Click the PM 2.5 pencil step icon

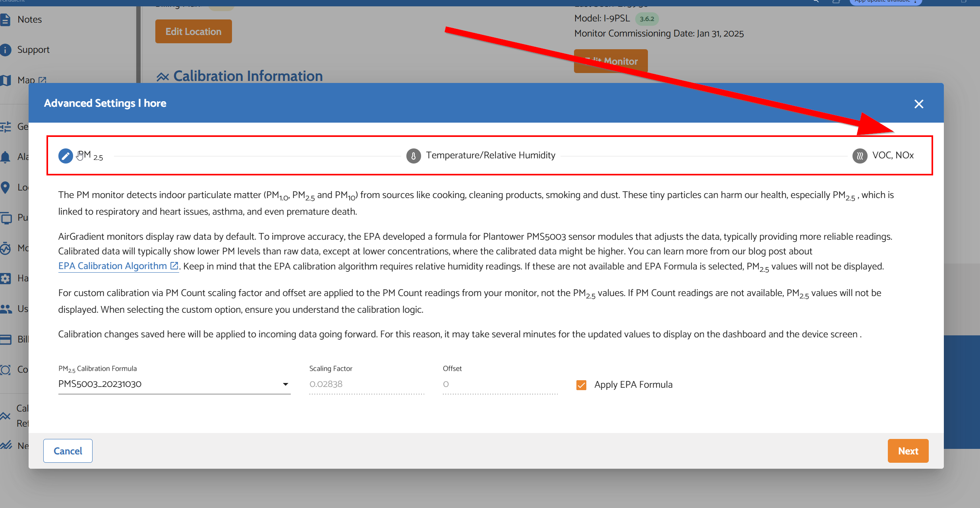[66, 156]
